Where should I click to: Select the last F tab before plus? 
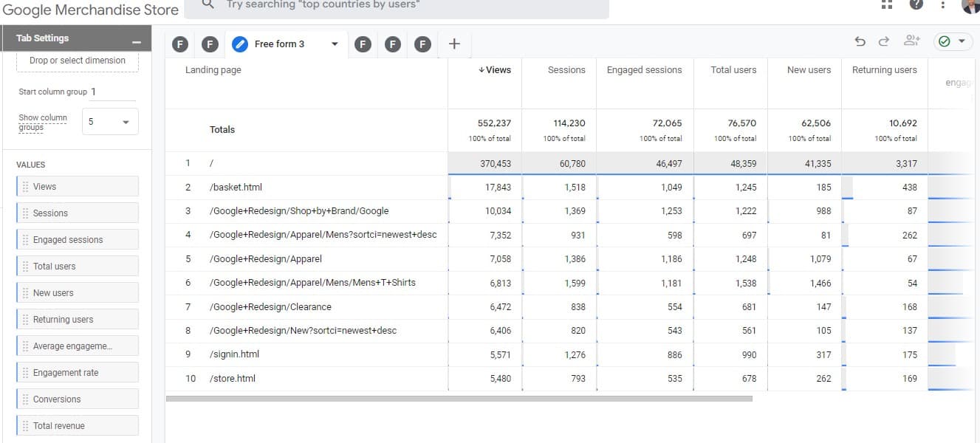tap(422, 44)
